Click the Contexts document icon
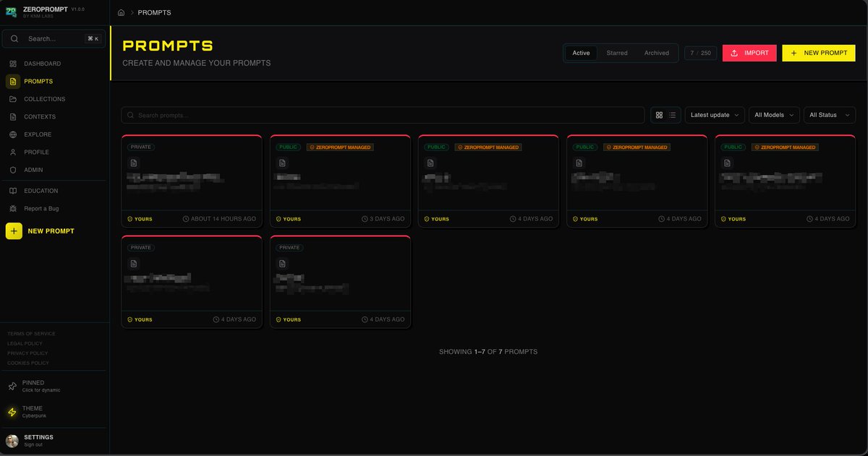The image size is (868, 456). click(13, 117)
